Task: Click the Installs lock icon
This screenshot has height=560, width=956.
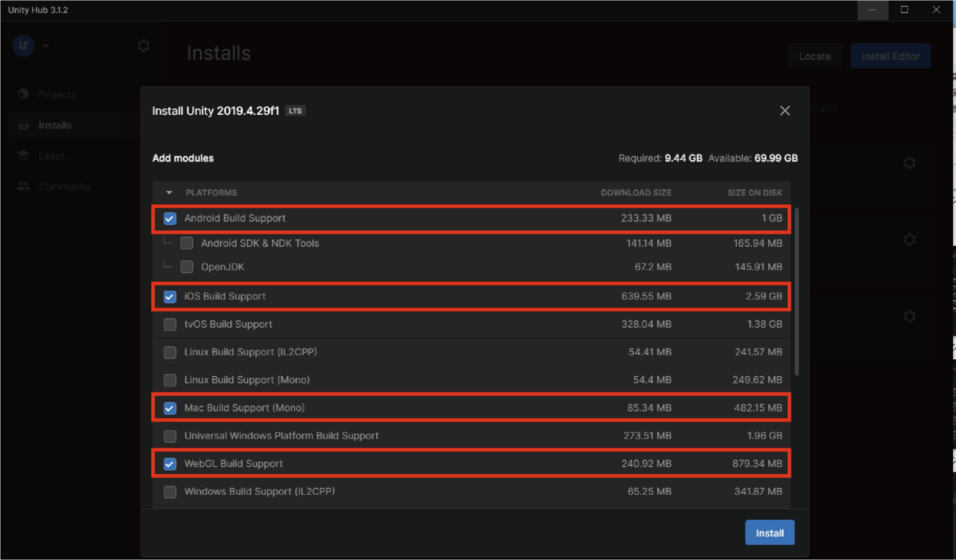Action: [x=23, y=125]
